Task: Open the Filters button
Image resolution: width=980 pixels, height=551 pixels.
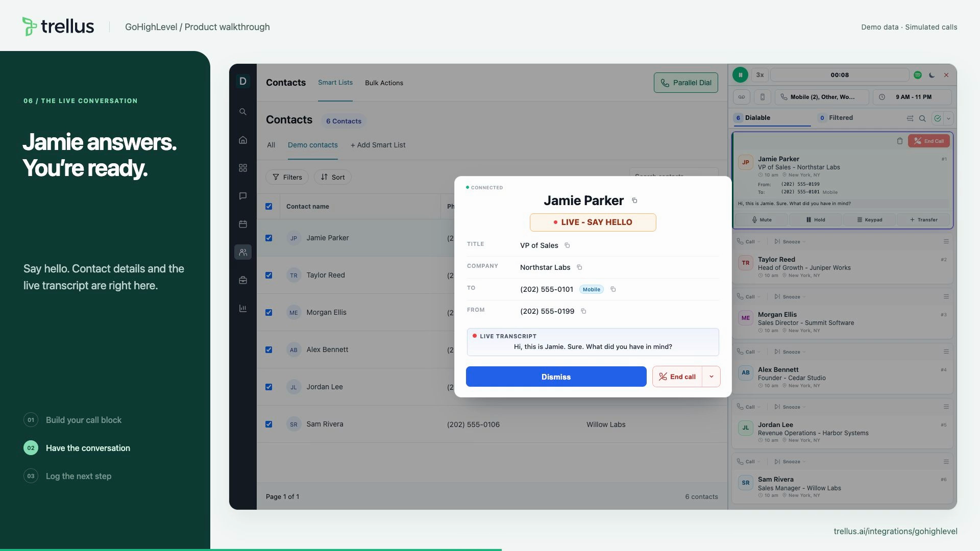Action: (x=287, y=177)
